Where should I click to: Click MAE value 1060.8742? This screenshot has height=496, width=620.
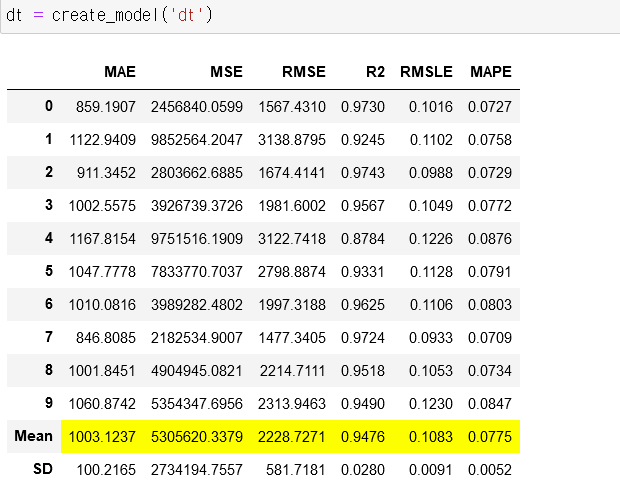click(102, 404)
